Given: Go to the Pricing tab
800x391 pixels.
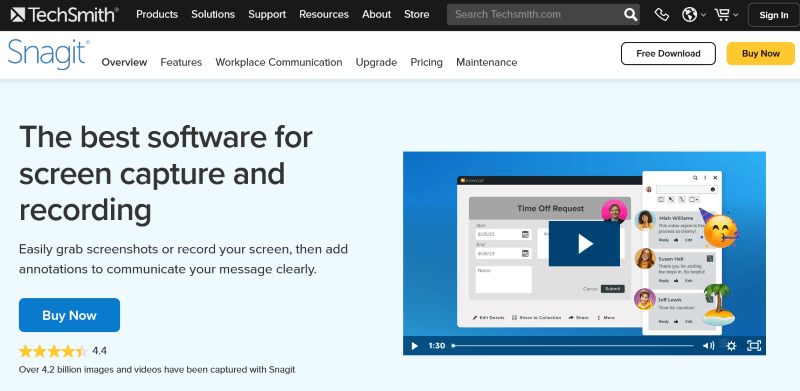Looking at the screenshot, I should point(427,62).
